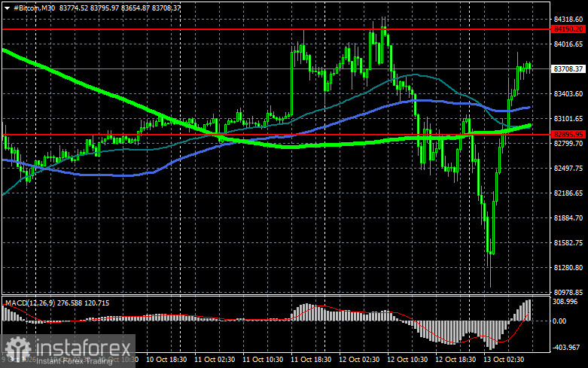Click the MACD scale value -403.967
588x368 pixels.
point(567,348)
